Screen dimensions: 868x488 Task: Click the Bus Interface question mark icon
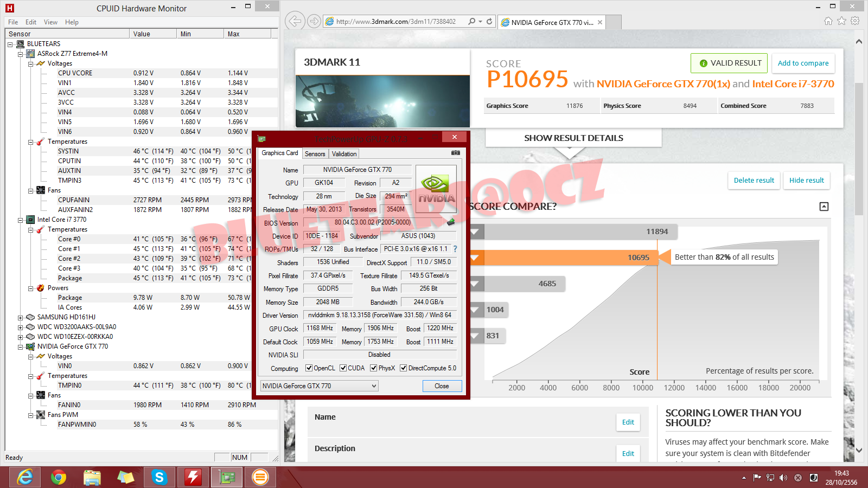pyautogui.click(x=455, y=249)
